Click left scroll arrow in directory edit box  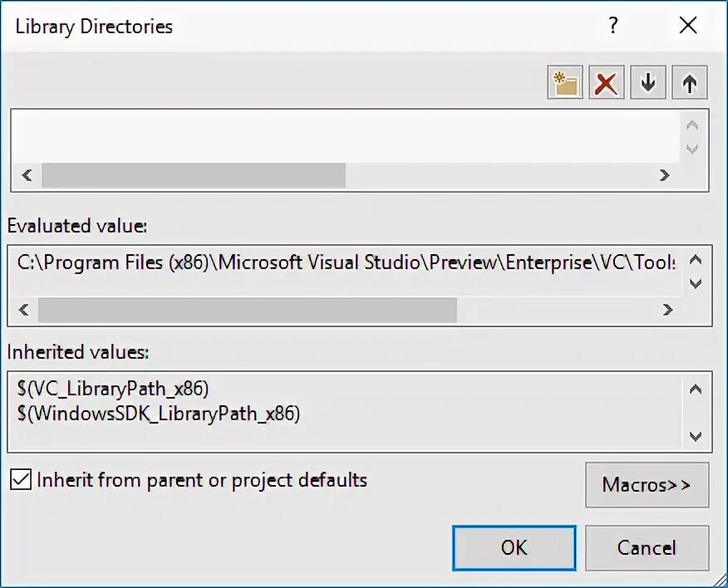27,175
